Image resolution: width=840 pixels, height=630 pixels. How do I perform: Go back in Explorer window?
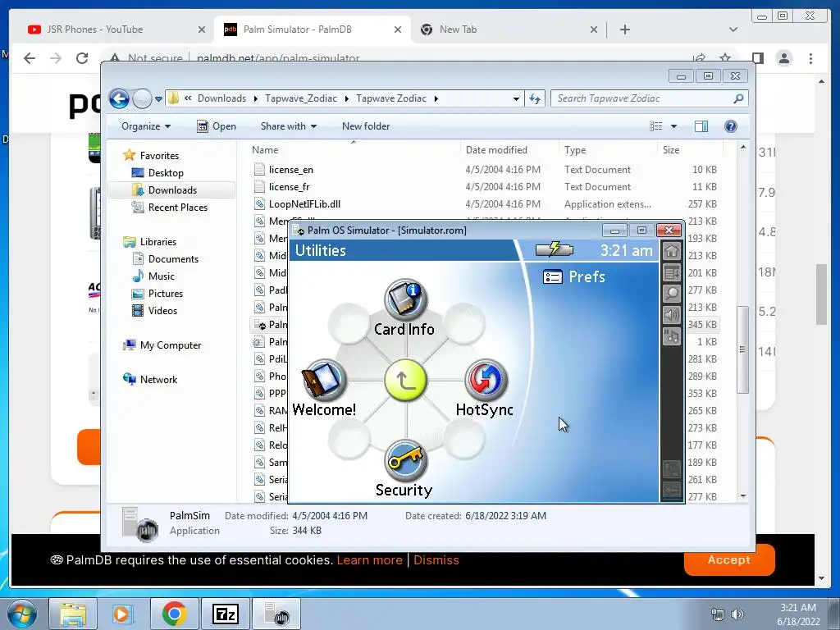(x=119, y=98)
